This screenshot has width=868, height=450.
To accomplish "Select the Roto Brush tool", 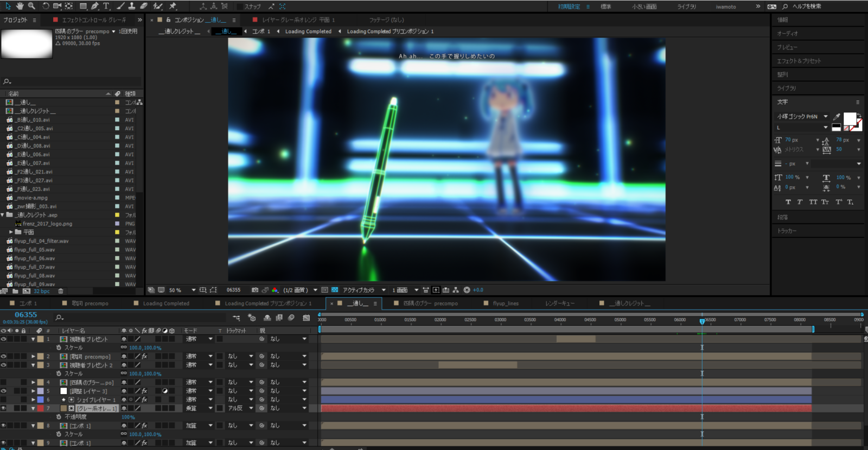I will [x=158, y=6].
